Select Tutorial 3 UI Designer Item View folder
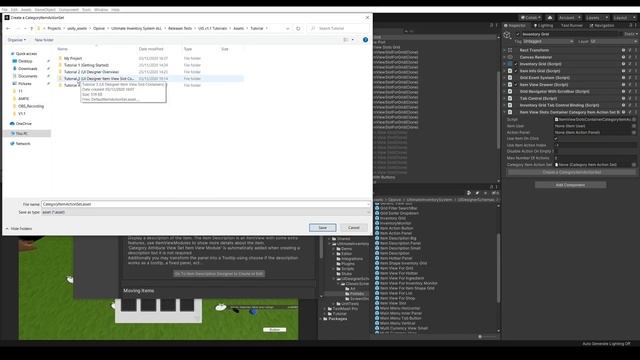 click(99, 78)
